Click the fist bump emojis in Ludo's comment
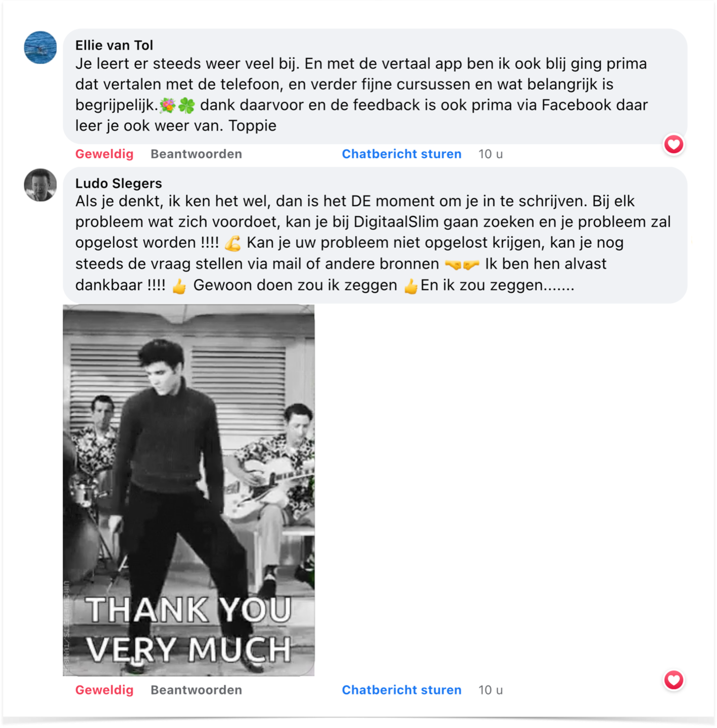Screen dimensions: 717x728 pyautogui.click(x=462, y=264)
